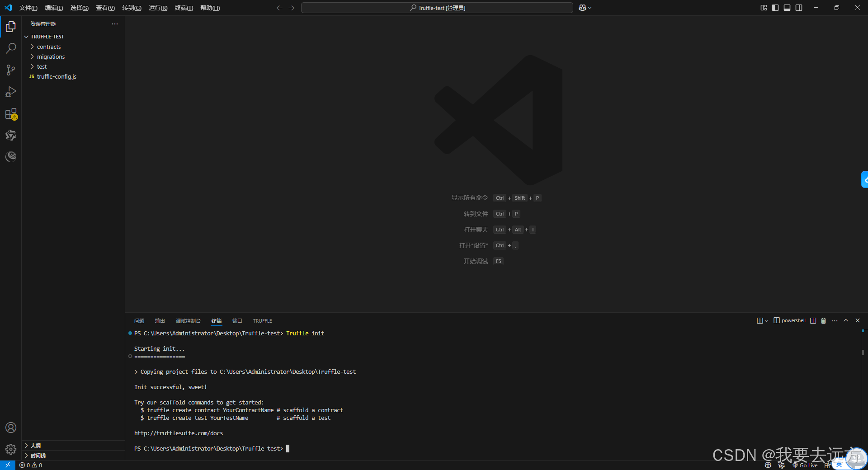The image size is (868, 470).
Task: Open terminal panel more actions ellipsis
Action: tap(835, 320)
